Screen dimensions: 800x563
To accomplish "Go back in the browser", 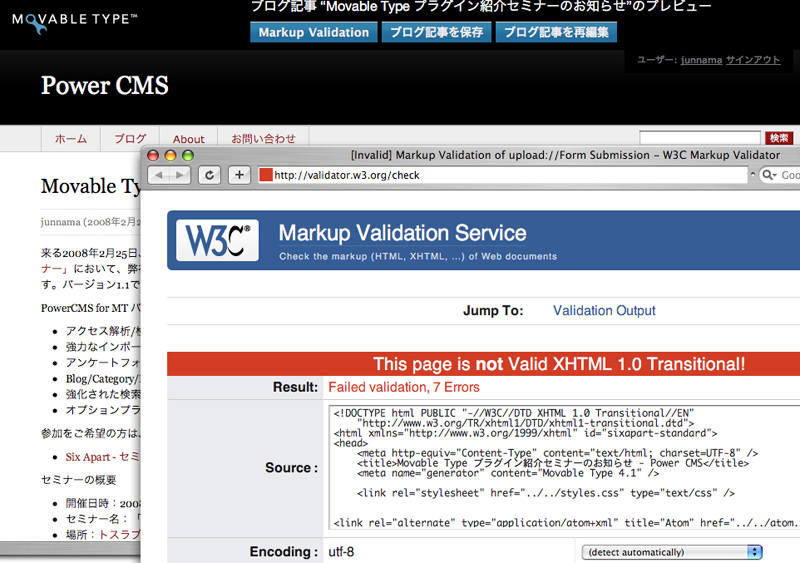I will (158, 175).
